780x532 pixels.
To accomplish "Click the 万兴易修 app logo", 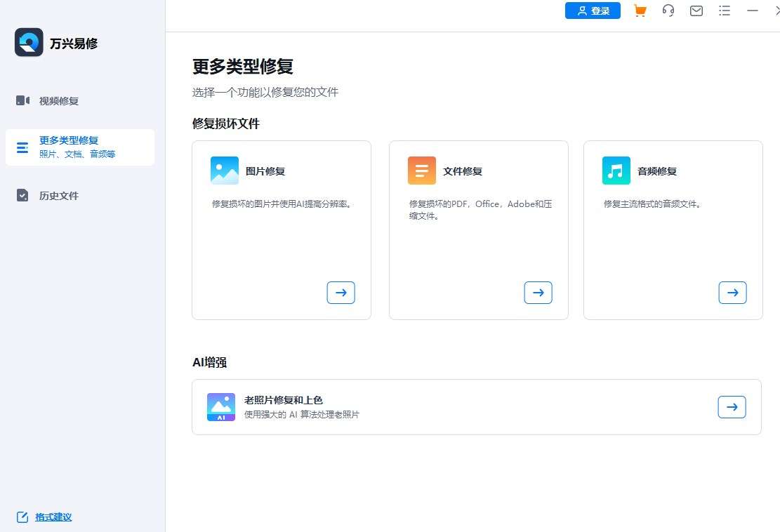I will (x=29, y=42).
